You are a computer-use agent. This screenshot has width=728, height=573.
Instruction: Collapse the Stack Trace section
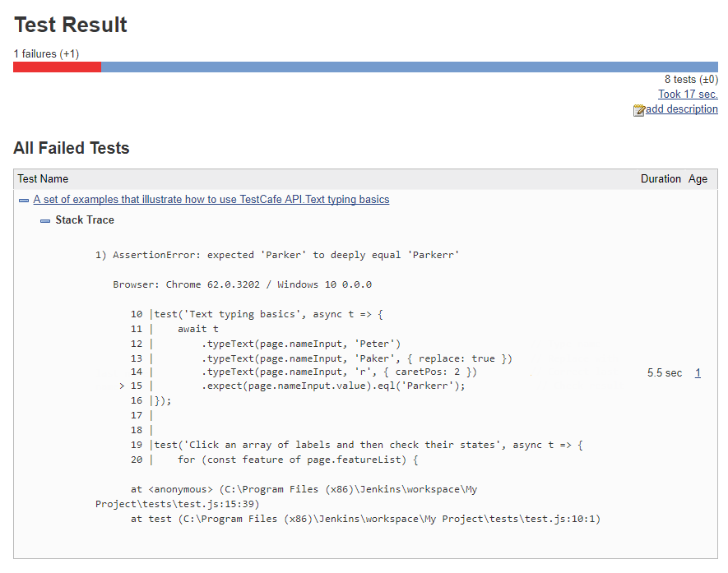click(x=45, y=221)
